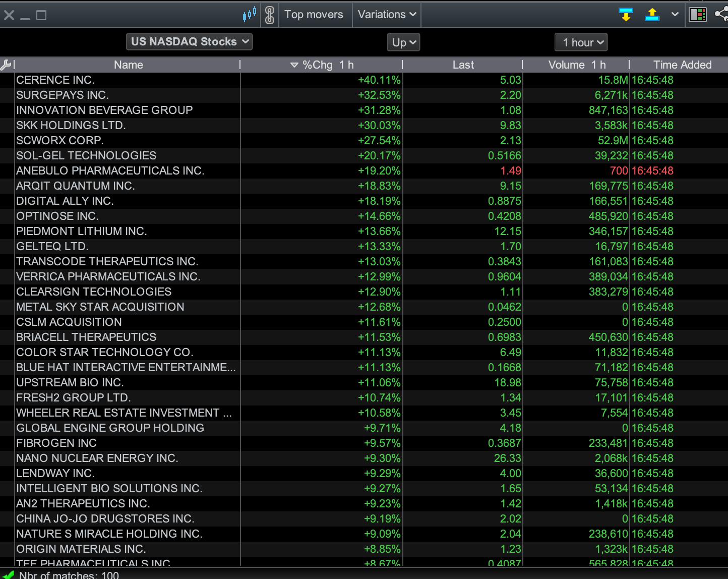728x579 pixels.
Task: Sort by the Last column header
Action: click(x=463, y=65)
